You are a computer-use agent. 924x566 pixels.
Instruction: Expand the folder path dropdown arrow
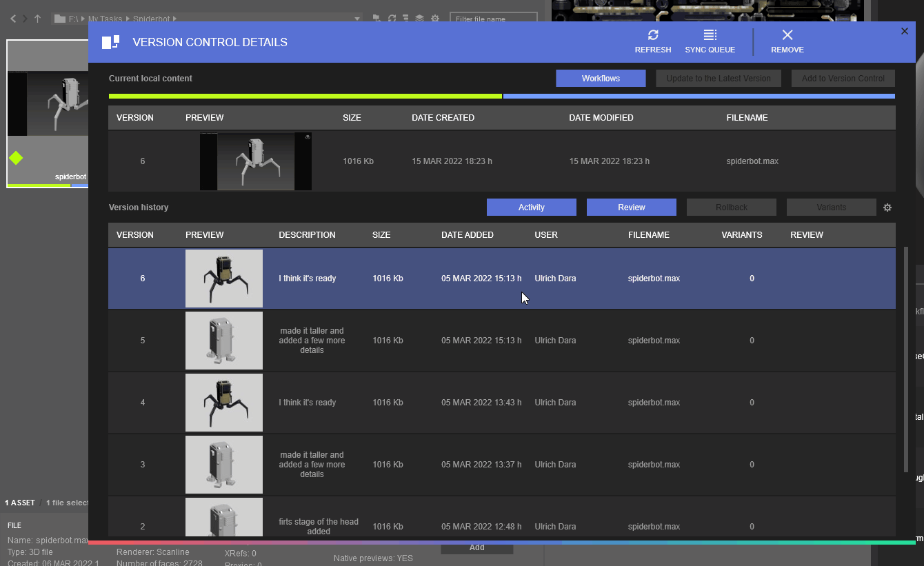(x=356, y=19)
